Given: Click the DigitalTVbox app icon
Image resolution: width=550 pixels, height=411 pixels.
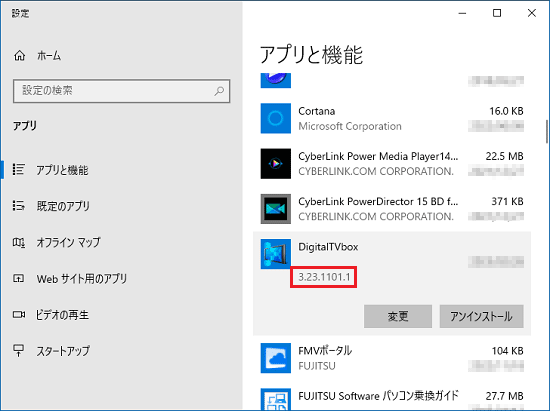Looking at the screenshot, I should (276, 254).
